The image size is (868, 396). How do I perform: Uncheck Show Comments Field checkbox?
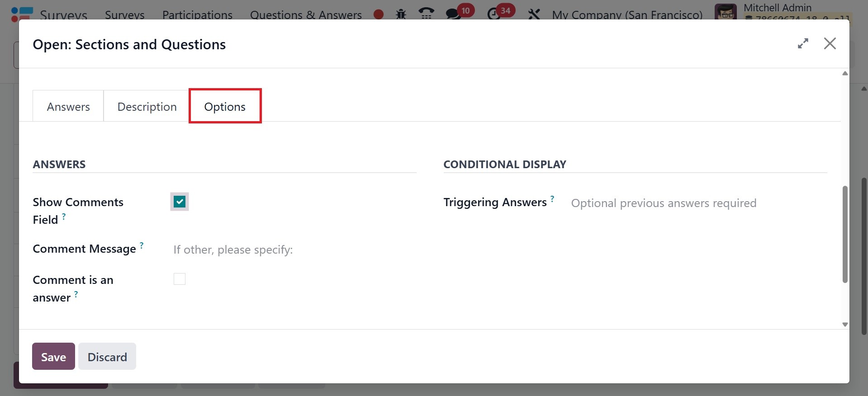pyautogui.click(x=180, y=202)
